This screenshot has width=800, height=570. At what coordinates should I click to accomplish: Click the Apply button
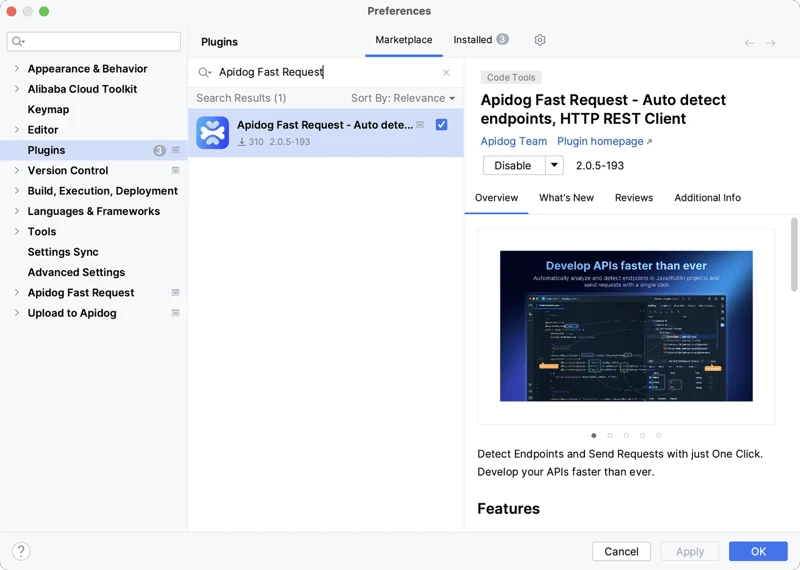click(690, 551)
